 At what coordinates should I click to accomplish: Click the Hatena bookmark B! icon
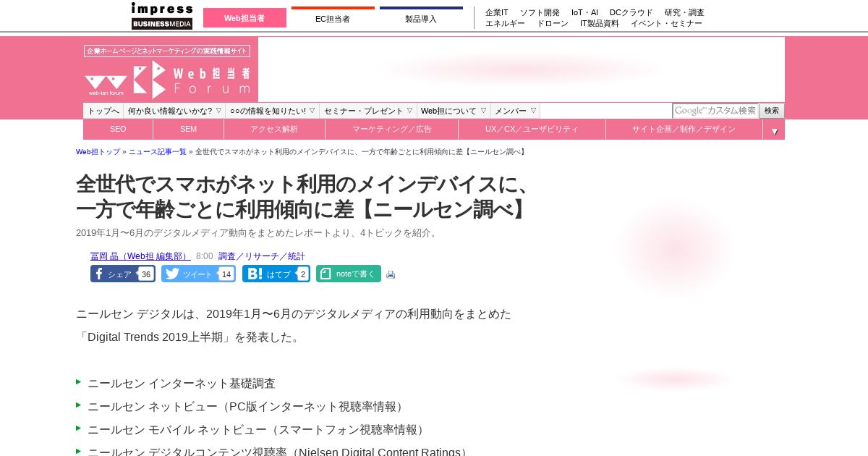click(253, 274)
